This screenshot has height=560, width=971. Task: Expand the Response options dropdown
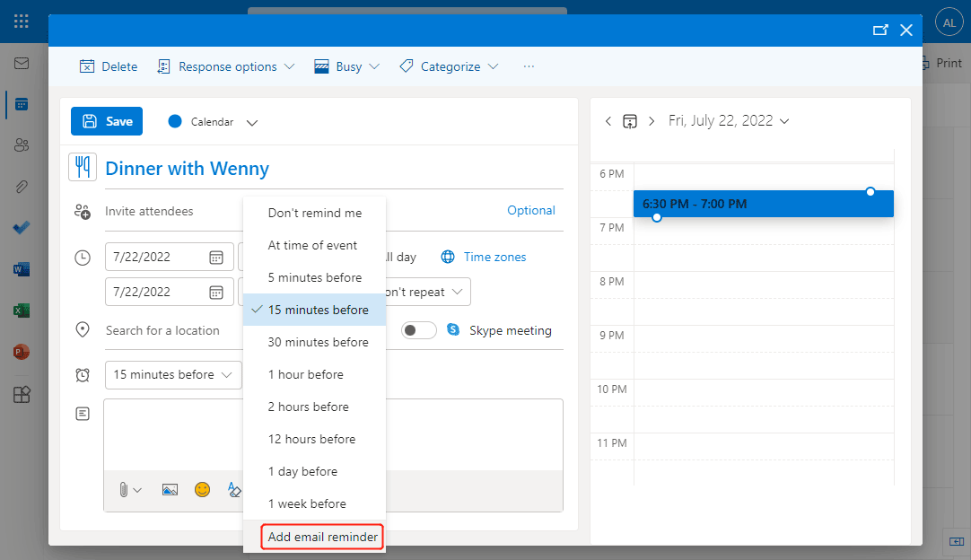click(x=226, y=66)
